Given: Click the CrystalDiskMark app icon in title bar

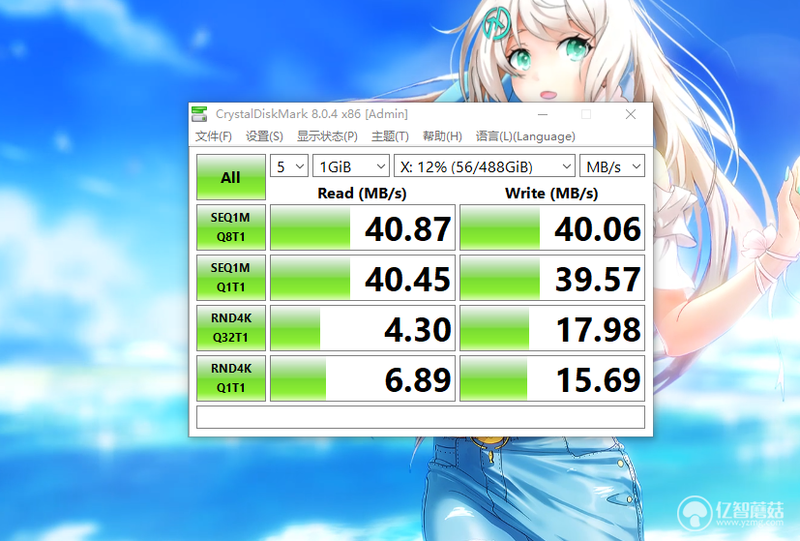Looking at the screenshot, I should (x=199, y=114).
